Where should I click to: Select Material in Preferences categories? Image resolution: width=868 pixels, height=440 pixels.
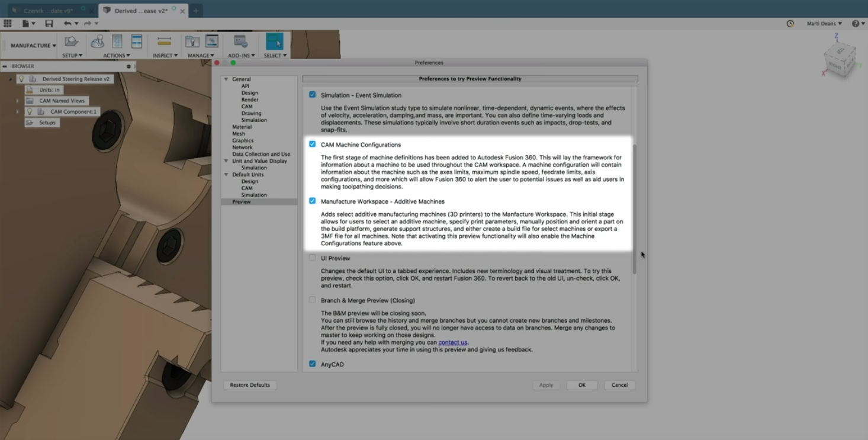pyautogui.click(x=242, y=127)
